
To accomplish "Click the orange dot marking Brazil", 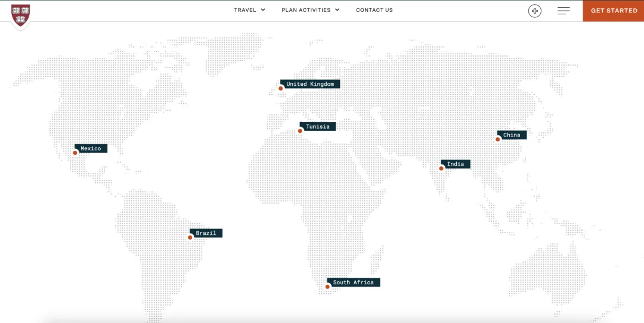I will (x=190, y=238).
